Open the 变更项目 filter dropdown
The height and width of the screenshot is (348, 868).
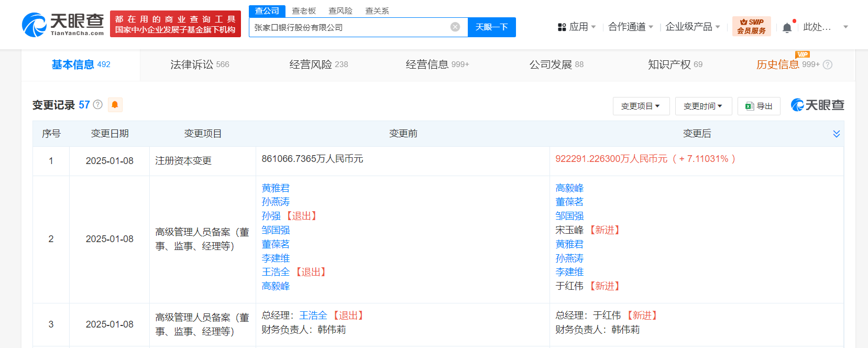click(x=640, y=106)
